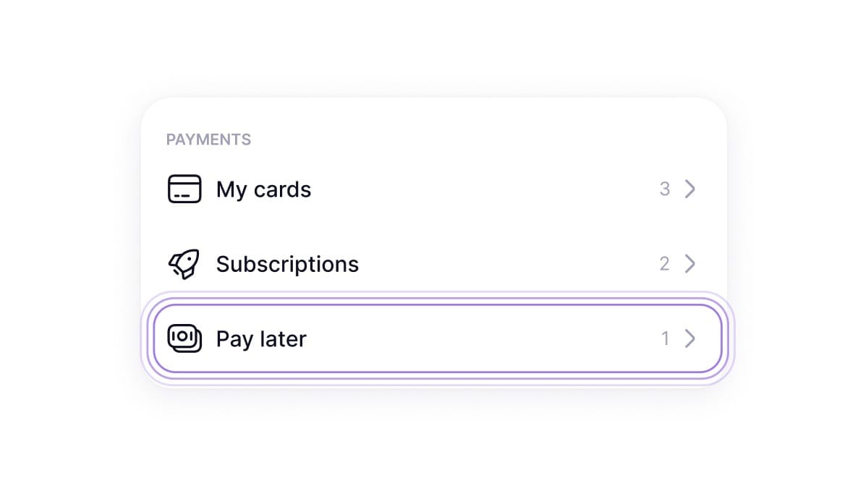The height and width of the screenshot is (486, 868).
Task: Click the PAYMENTS section heading
Action: (208, 140)
